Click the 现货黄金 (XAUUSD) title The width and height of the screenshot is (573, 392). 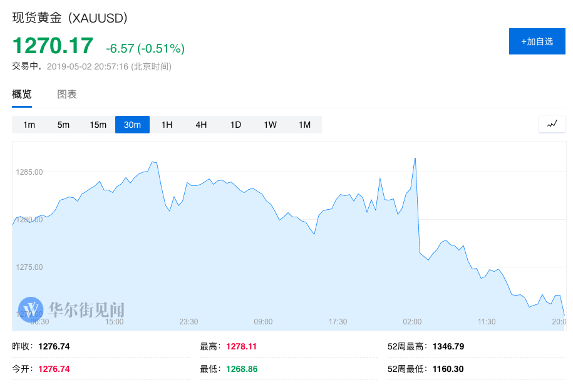point(69,18)
